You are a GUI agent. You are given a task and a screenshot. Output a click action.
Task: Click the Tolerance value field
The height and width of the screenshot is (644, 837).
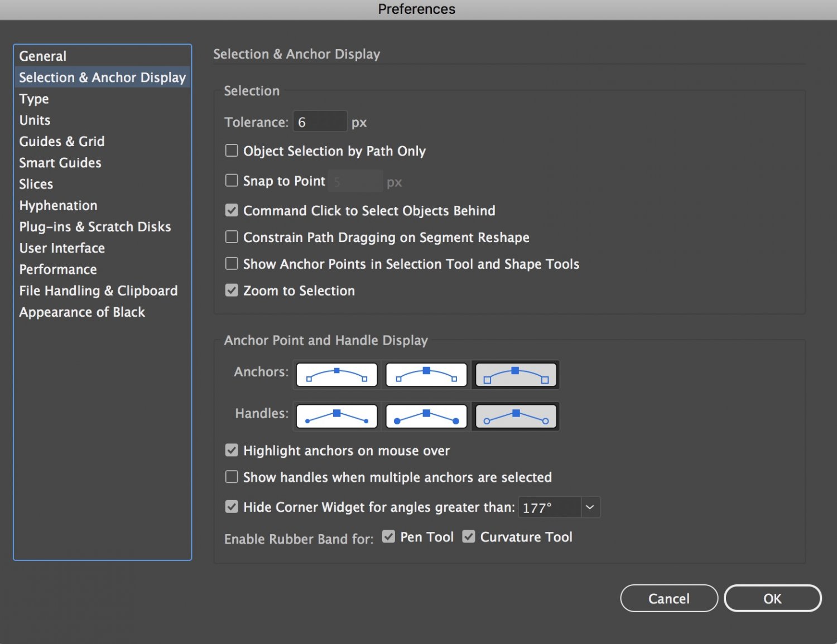[x=319, y=122]
